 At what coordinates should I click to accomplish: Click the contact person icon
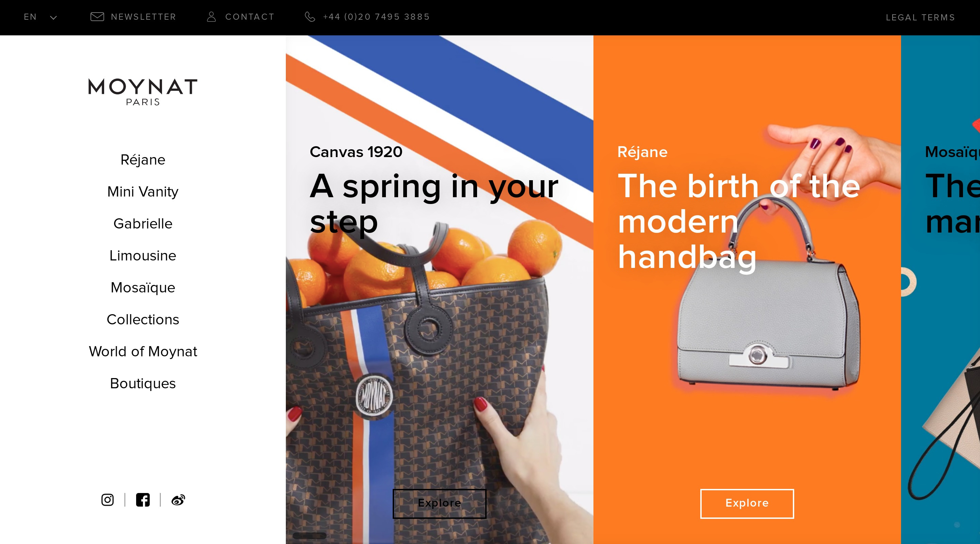pos(212,17)
